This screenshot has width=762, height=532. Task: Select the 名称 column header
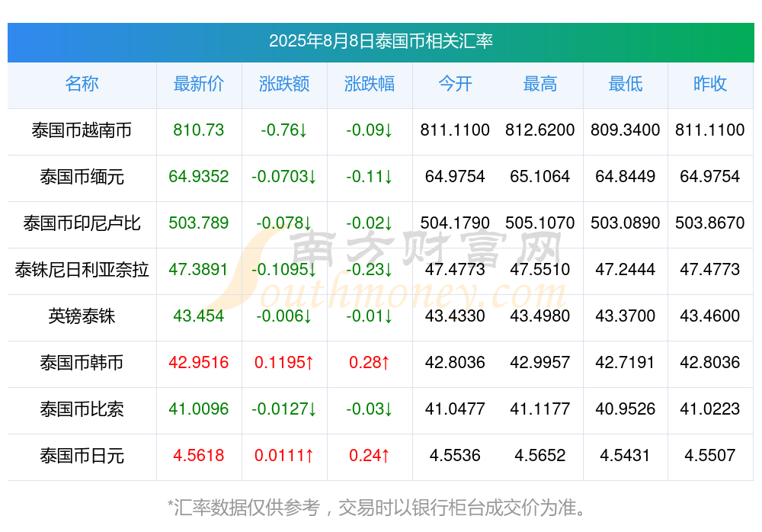(x=82, y=84)
